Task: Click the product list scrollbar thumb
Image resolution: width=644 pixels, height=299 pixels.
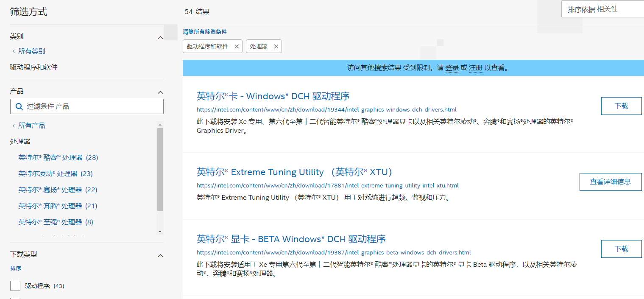Action: (160, 169)
